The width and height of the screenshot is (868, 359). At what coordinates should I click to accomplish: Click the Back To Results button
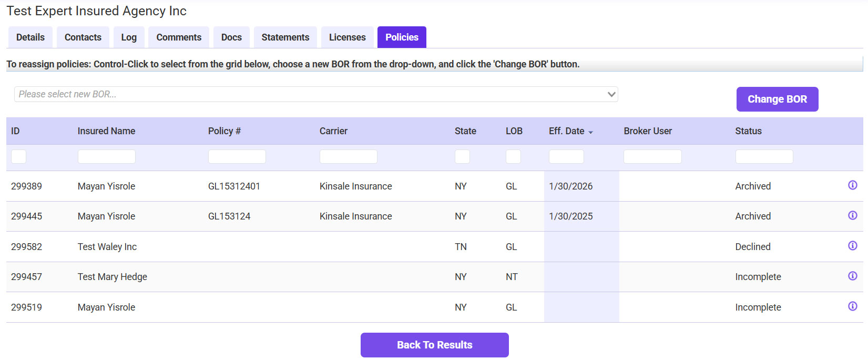tap(434, 345)
